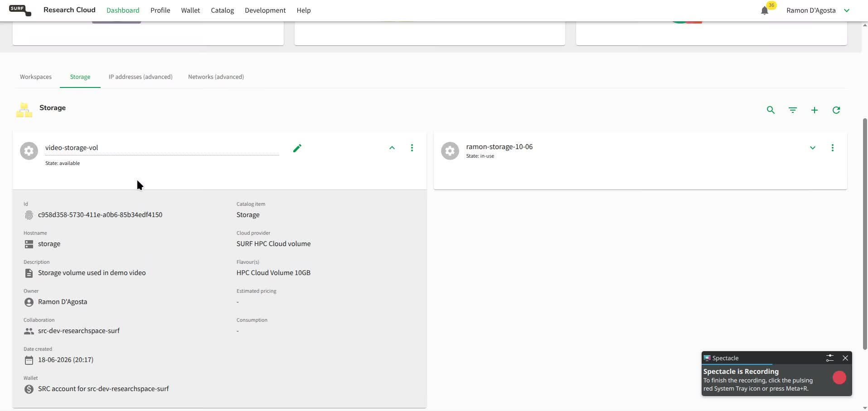The height and width of the screenshot is (411, 868).
Task: Click the Id c958d358-5730-411e-a0b6-85b34edf4150
Action: [x=100, y=215]
